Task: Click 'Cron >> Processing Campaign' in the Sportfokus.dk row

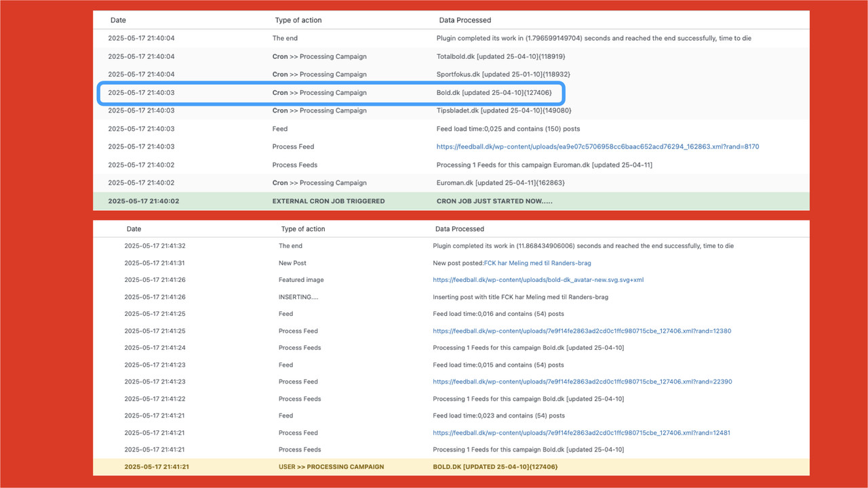Action: (x=319, y=75)
